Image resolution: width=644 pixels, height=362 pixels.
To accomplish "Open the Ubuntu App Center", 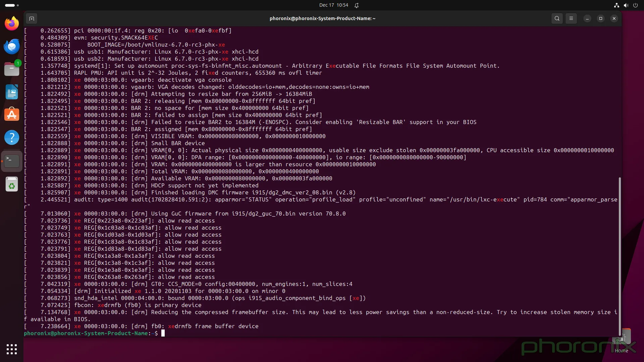I will pyautogui.click(x=12, y=114).
